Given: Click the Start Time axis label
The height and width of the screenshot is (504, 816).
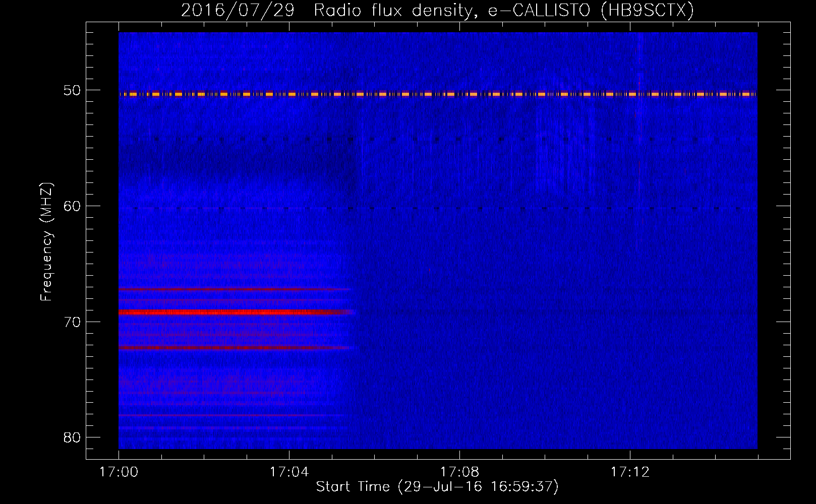Looking at the screenshot, I should point(437,487).
